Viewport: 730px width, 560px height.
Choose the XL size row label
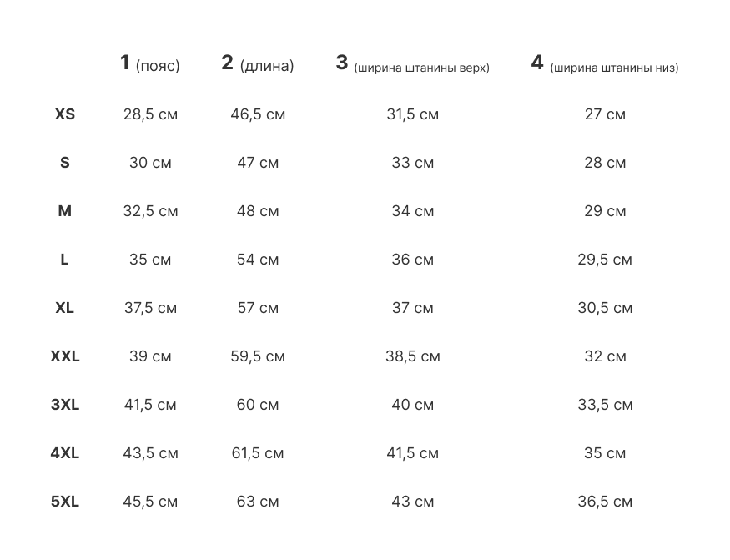(65, 308)
